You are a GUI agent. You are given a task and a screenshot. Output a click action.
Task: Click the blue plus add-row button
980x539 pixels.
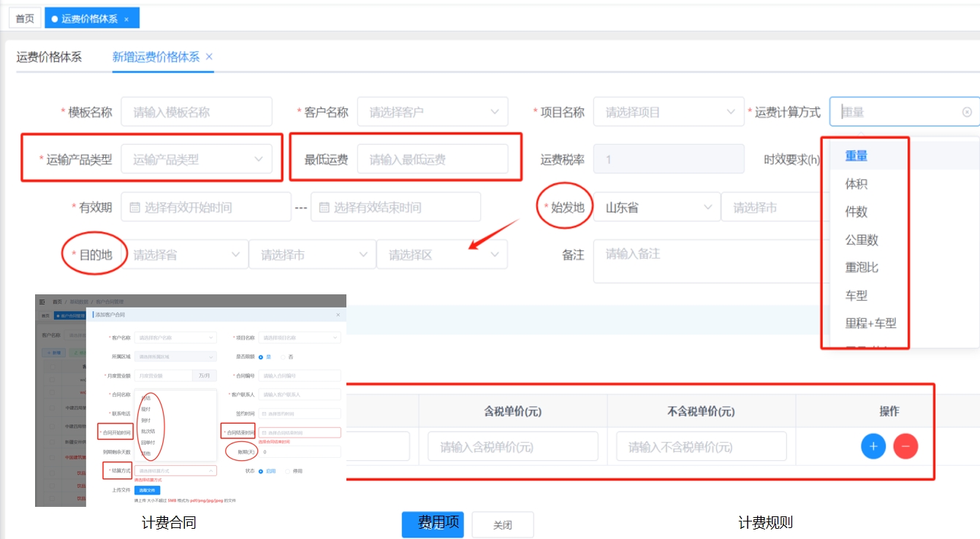click(873, 446)
